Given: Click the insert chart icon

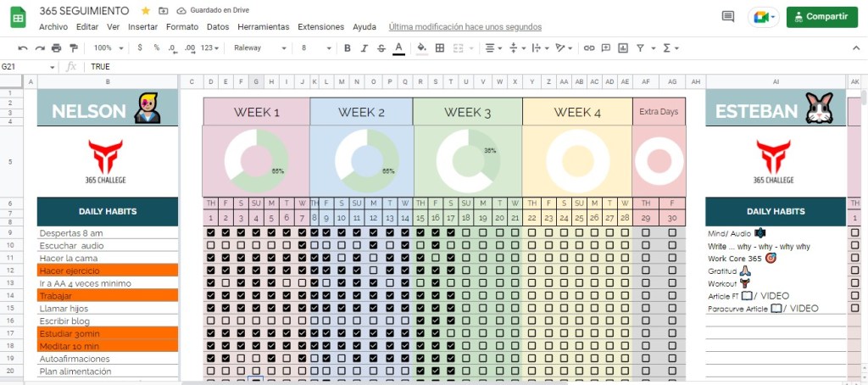Looking at the screenshot, I should [x=623, y=47].
